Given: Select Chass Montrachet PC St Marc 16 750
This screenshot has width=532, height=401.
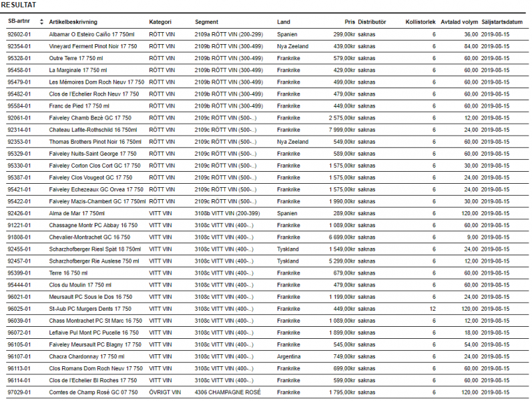Looking at the screenshot, I should point(95,321).
